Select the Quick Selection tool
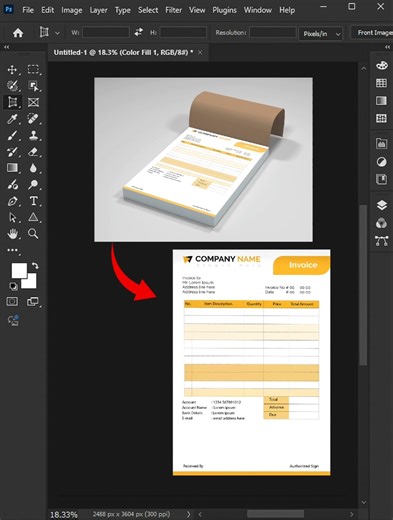Screen dimensions: 393x520 [x=12, y=86]
